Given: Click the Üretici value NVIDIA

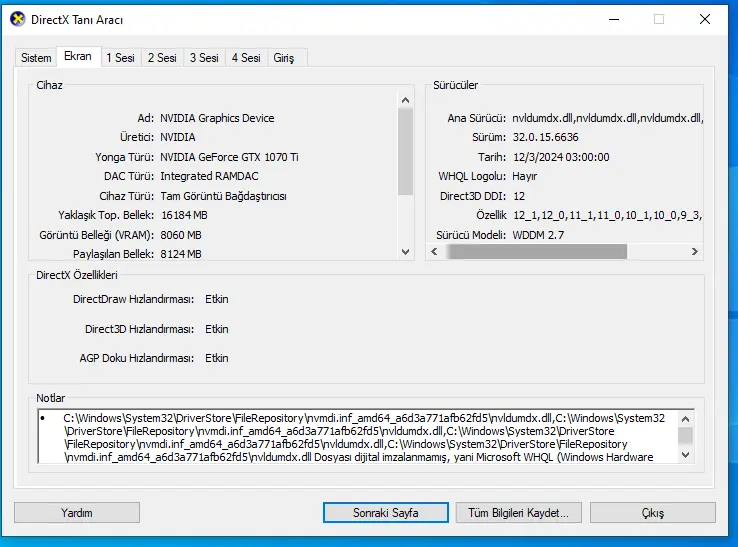Looking at the screenshot, I should [x=177, y=137].
